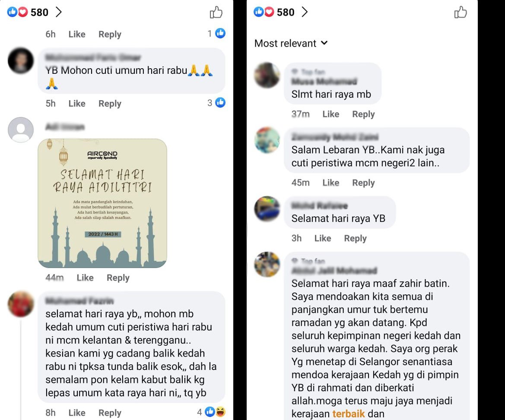Open reactions list via 580 count on left panel

(x=39, y=12)
